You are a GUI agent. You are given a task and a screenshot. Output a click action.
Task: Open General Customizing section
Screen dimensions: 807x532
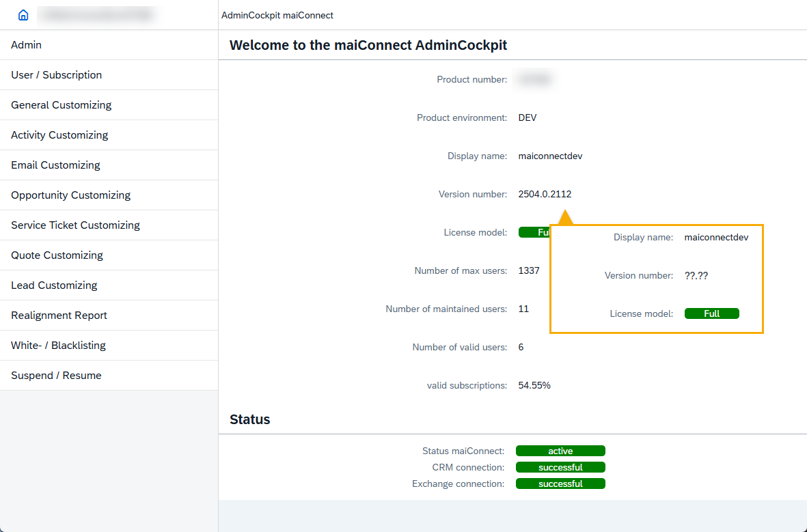61,105
